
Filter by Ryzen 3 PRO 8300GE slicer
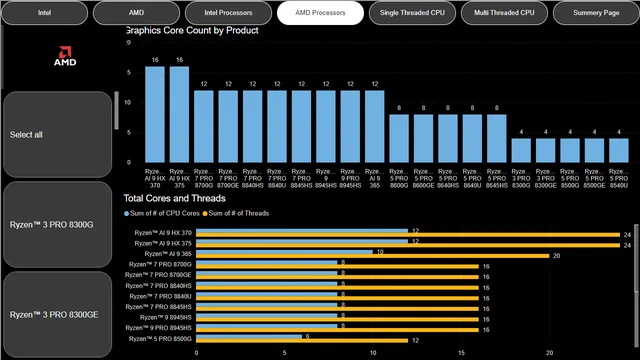coord(58,315)
